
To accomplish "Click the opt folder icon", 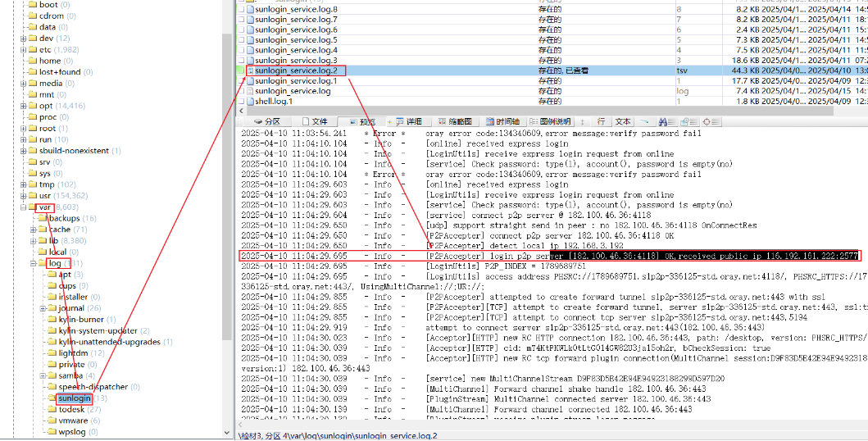I will [33, 106].
